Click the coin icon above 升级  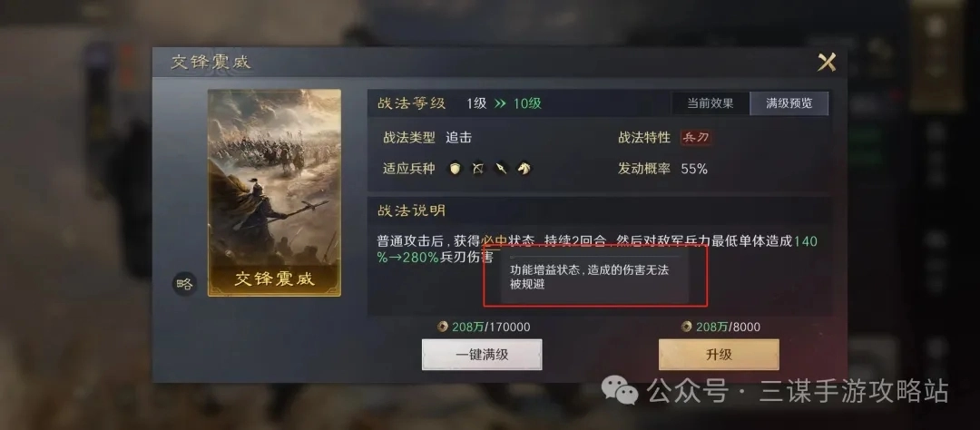click(686, 327)
